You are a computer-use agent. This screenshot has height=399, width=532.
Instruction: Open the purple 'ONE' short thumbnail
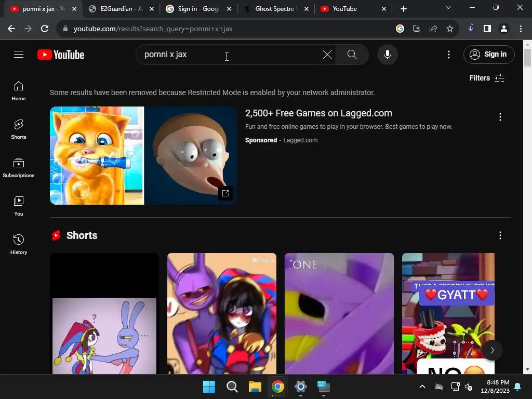click(339, 313)
